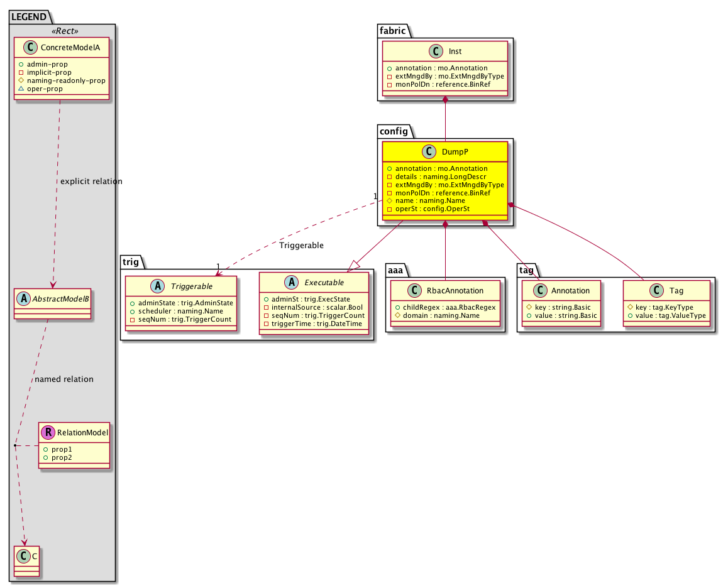Click the 'named relation' label in legend
Screen dimensions: 728x588
click(x=64, y=379)
